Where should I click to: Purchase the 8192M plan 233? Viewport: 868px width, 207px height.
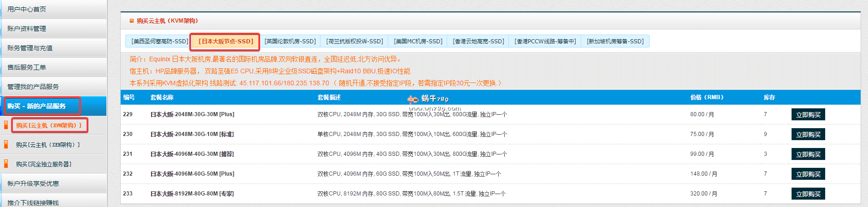(x=808, y=194)
